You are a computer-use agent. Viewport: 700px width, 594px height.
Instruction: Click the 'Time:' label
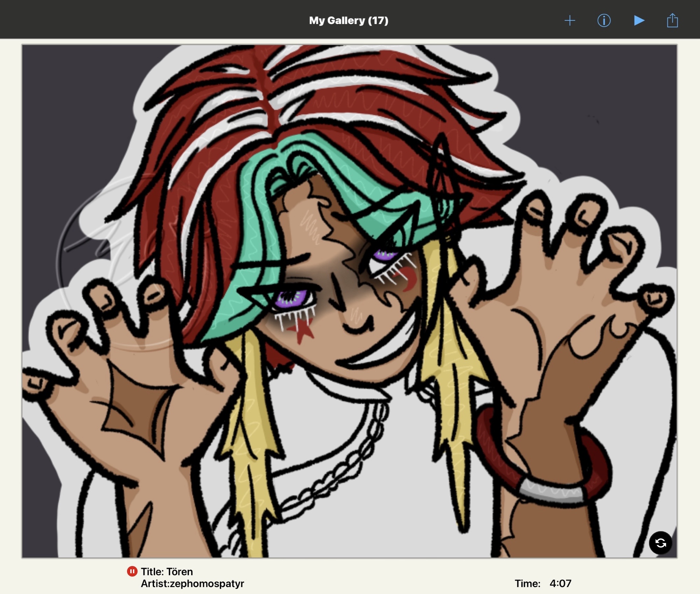click(x=527, y=584)
